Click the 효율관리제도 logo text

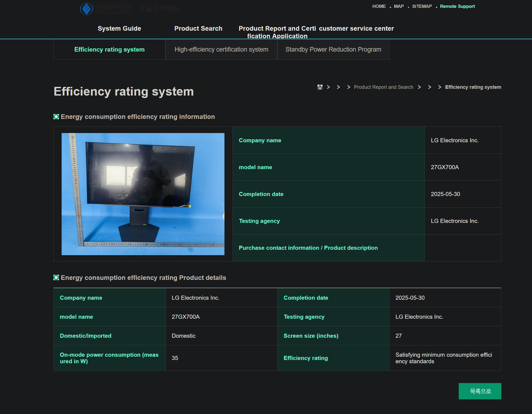(x=159, y=8)
